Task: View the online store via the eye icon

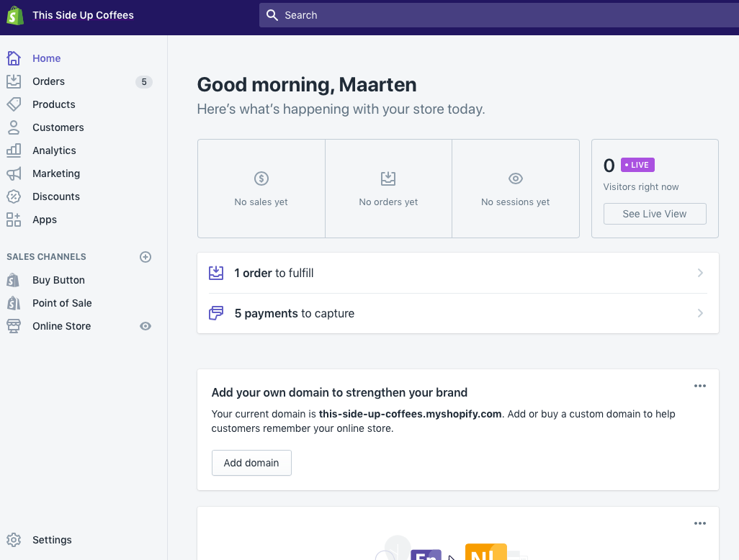Action: (145, 326)
